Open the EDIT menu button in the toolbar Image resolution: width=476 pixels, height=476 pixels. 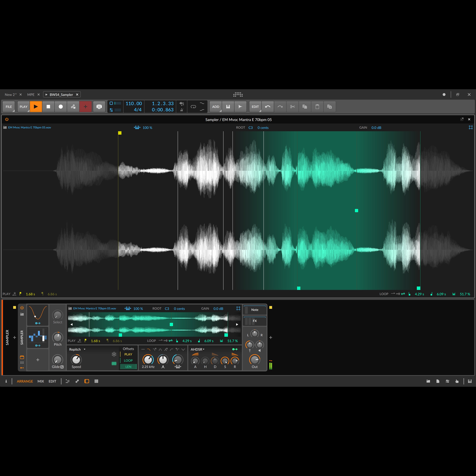[x=255, y=107]
